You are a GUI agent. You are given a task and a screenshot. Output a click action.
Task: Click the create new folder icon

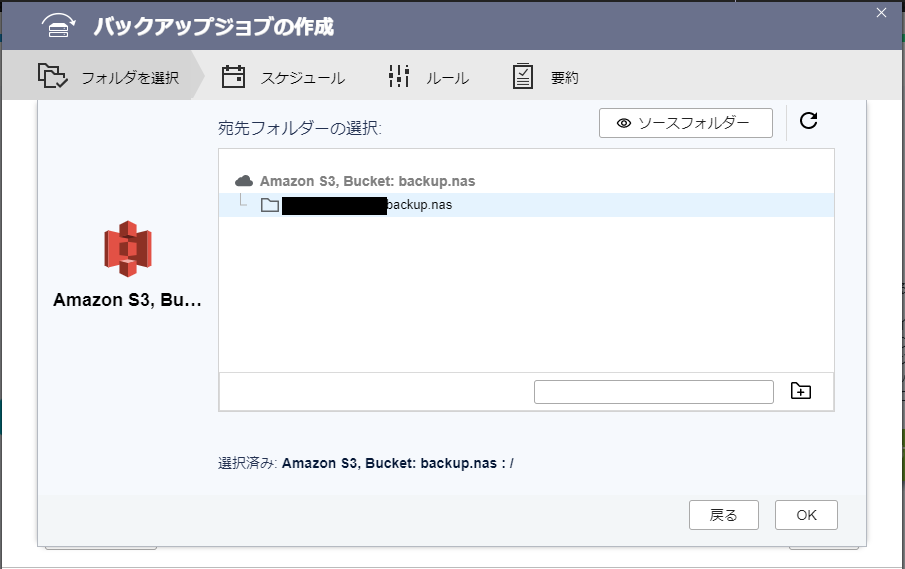pos(801,391)
